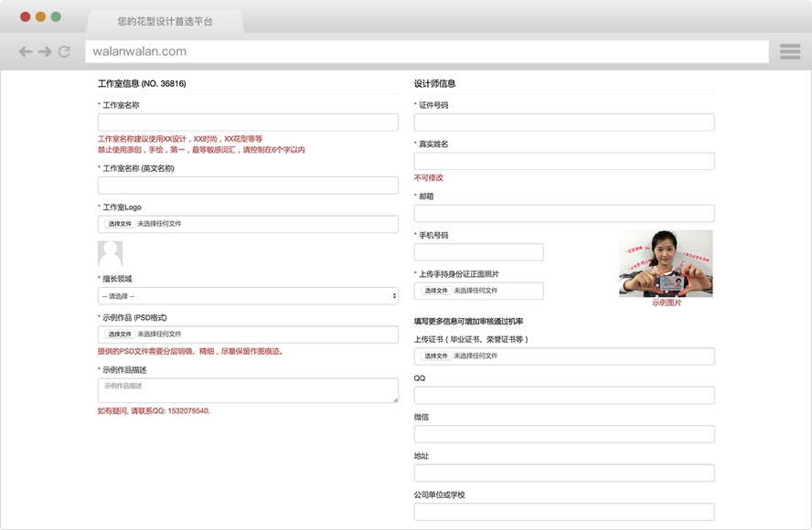Click the browser back arrow
The height and width of the screenshot is (530, 812).
[x=26, y=52]
